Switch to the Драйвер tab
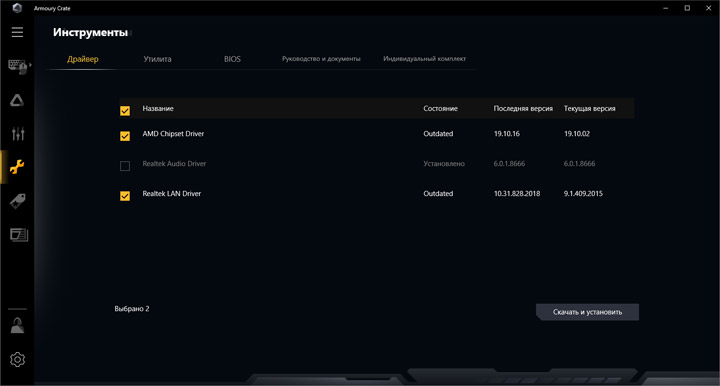This screenshot has height=386, width=720. coord(83,59)
